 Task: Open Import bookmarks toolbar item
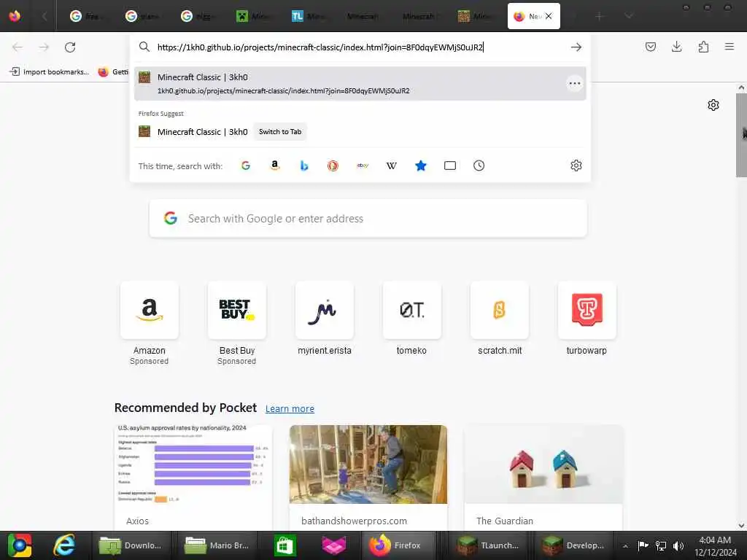coord(50,72)
